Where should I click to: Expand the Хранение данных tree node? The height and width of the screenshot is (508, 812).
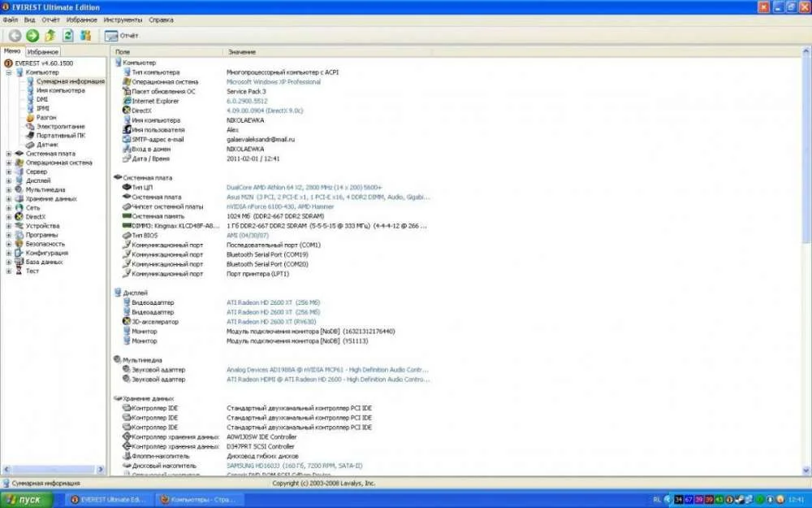pos(9,199)
